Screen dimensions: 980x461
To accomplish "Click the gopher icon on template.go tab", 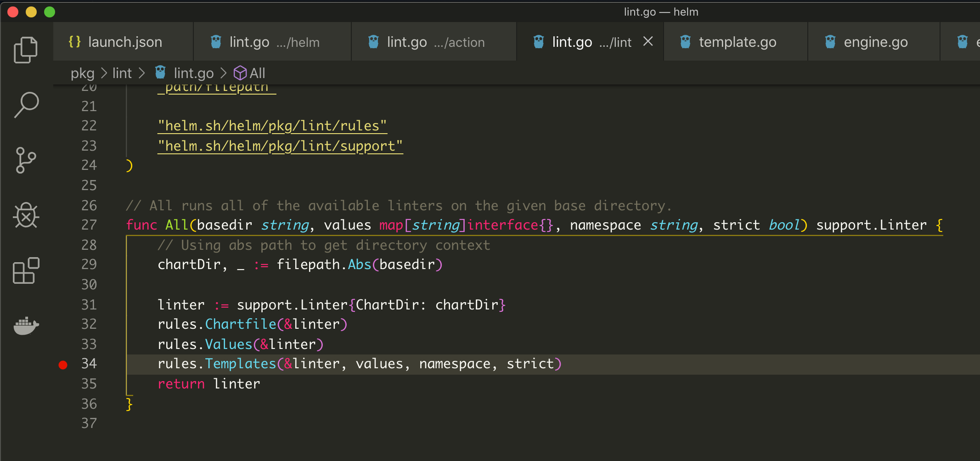I will pos(685,42).
